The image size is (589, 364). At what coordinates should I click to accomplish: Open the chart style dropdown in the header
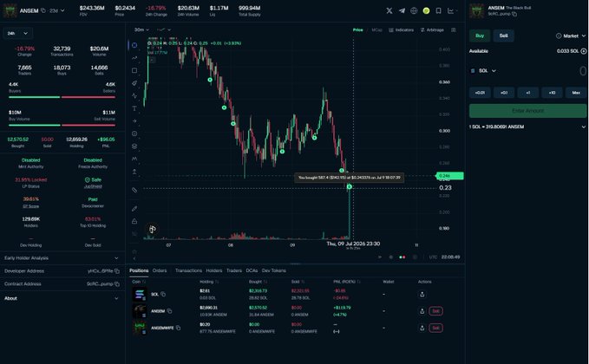pyautogui.click(x=452, y=11)
